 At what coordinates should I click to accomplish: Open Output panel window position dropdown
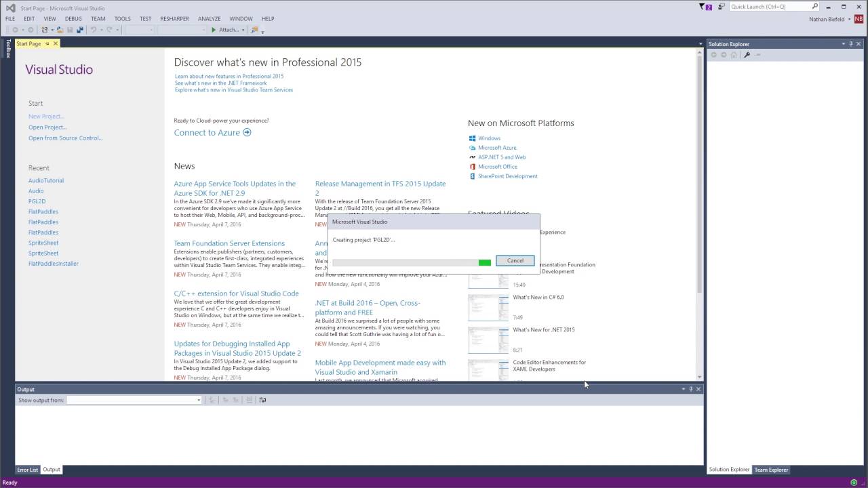[x=684, y=389]
